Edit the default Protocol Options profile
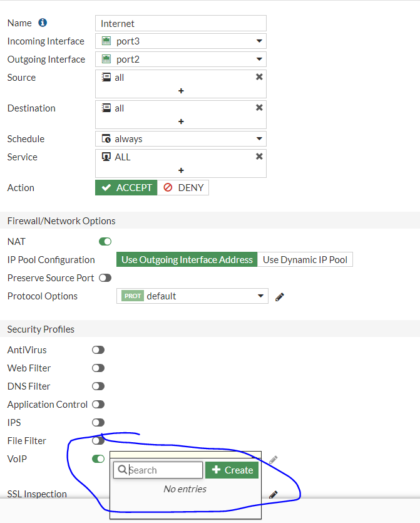Screen dimensions: 420x523 [x=280, y=296]
